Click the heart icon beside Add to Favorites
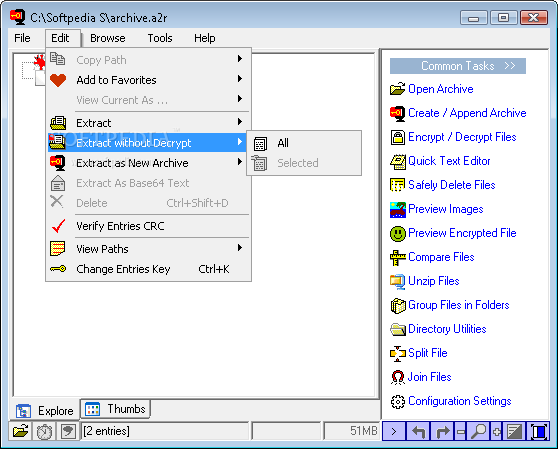558x449 pixels. 58,80
